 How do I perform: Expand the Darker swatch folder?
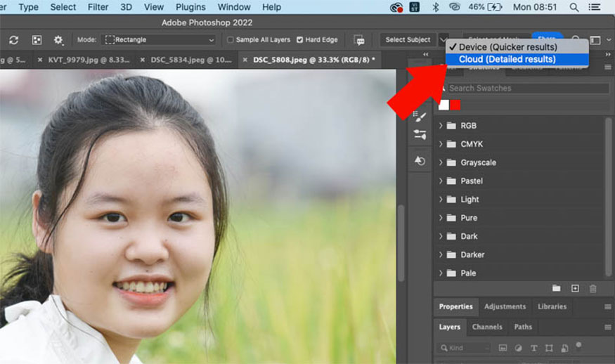click(441, 254)
